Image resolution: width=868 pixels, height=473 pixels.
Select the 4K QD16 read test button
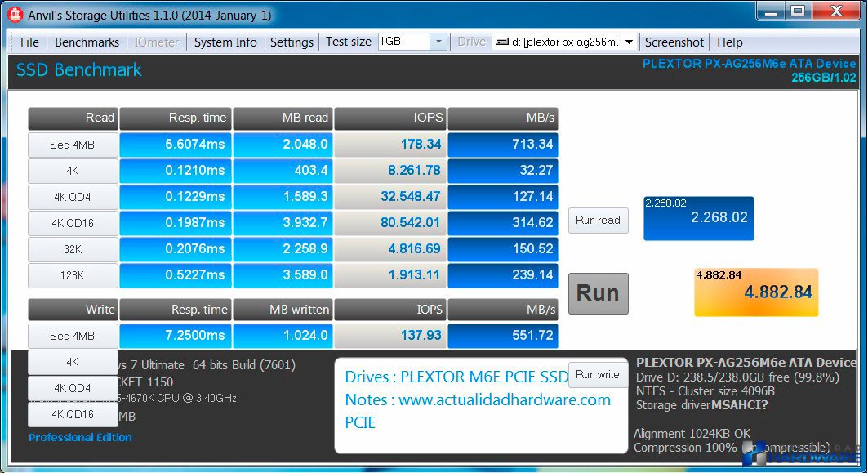72,223
